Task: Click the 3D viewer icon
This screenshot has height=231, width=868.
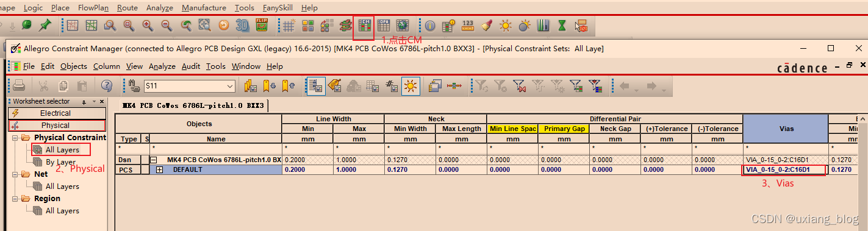Action: [x=243, y=26]
